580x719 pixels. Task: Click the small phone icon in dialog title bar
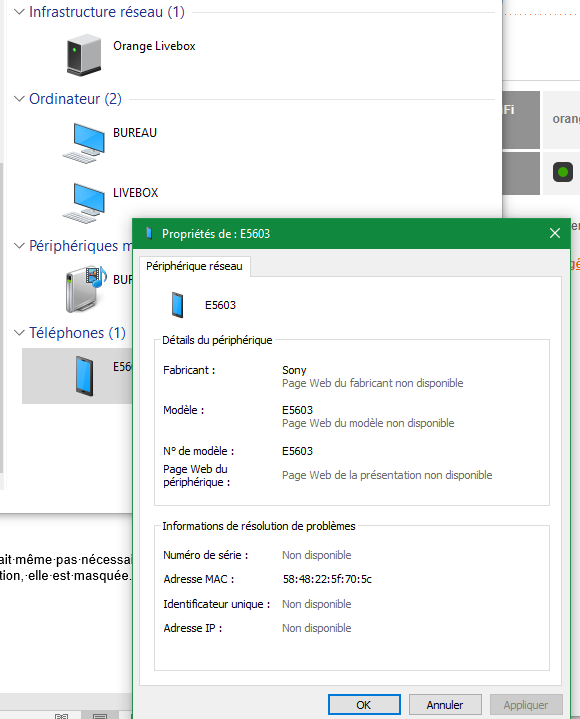[x=149, y=233]
